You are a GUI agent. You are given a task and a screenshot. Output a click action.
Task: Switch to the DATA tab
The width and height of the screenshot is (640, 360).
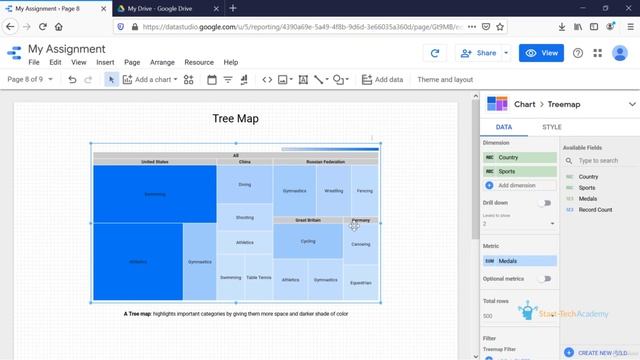[504, 127]
